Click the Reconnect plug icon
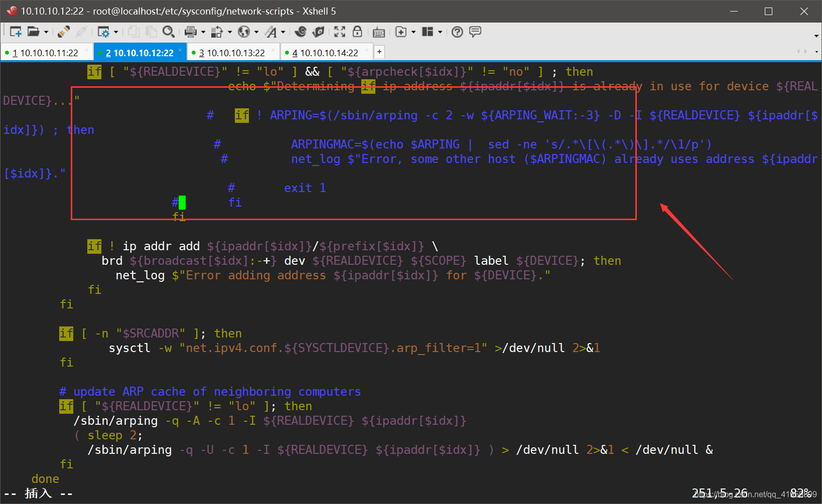This screenshot has height=504, width=822. click(64, 32)
